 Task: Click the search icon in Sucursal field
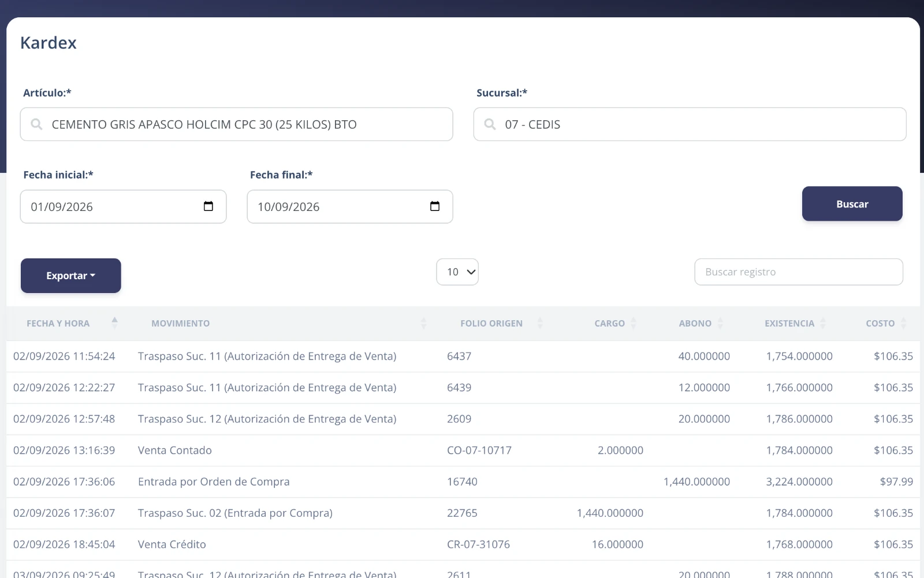click(490, 124)
